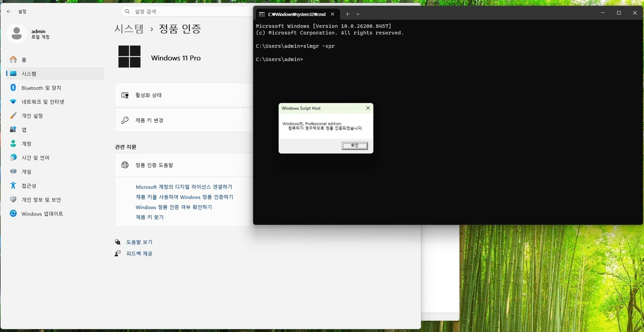Select the cmd tab in Terminal
The image size is (644, 332).
pos(297,14)
